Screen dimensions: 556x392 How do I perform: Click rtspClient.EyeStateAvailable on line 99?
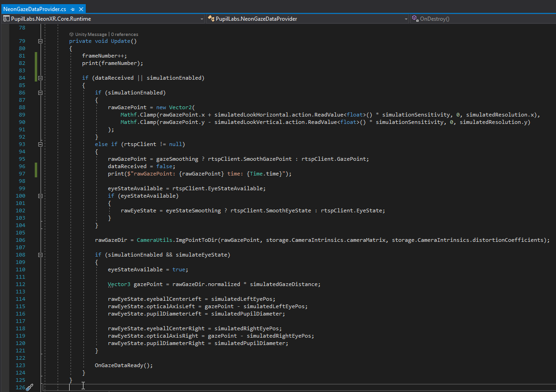click(219, 188)
